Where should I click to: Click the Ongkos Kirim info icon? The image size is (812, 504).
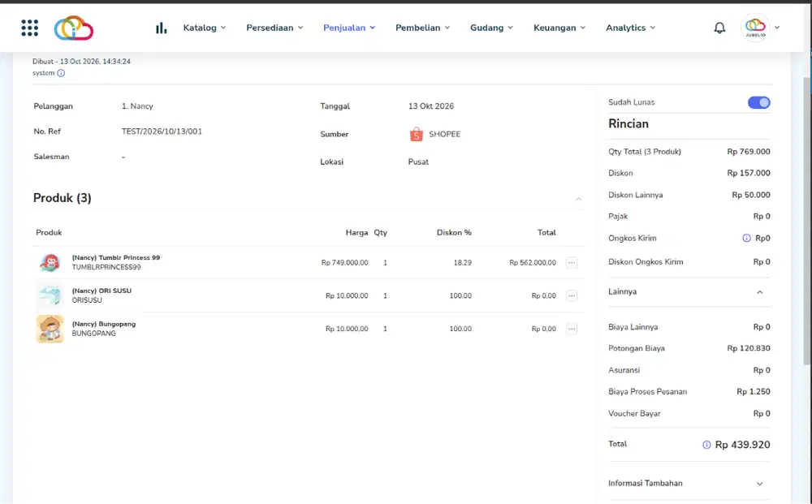tap(746, 238)
